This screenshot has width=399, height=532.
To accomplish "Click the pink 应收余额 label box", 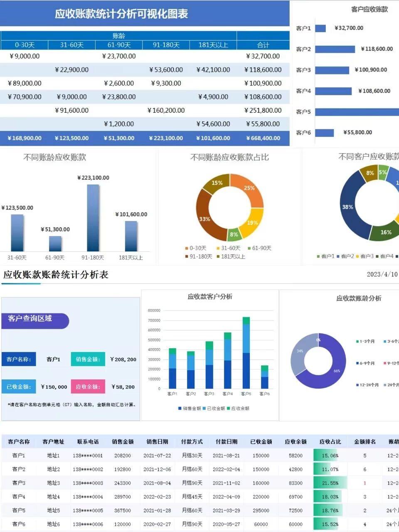I will pyautogui.click(x=88, y=387).
